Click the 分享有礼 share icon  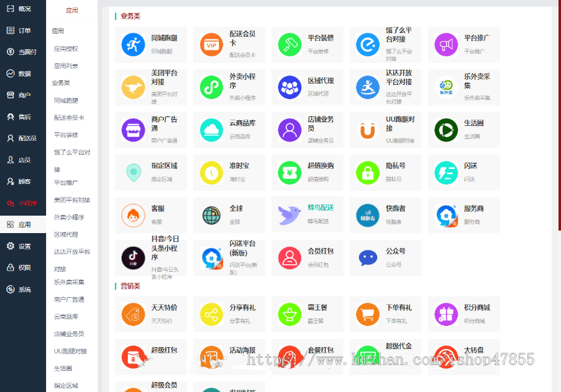tap(211, 314)
